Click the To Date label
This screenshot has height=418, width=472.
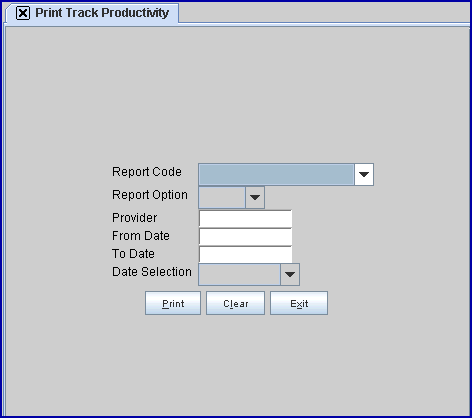(133, 254)
